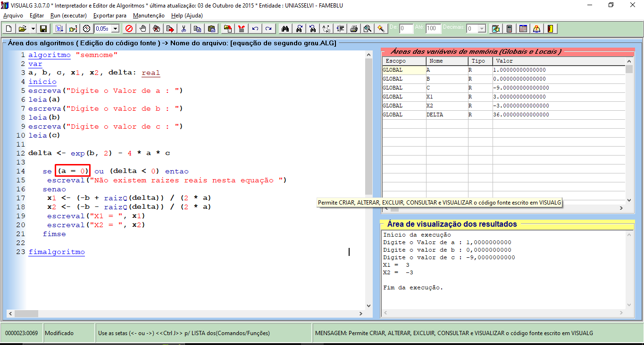Click the results area scroll up arrow
Viewport: 644px width, 345px height.
tap(629, 235)
